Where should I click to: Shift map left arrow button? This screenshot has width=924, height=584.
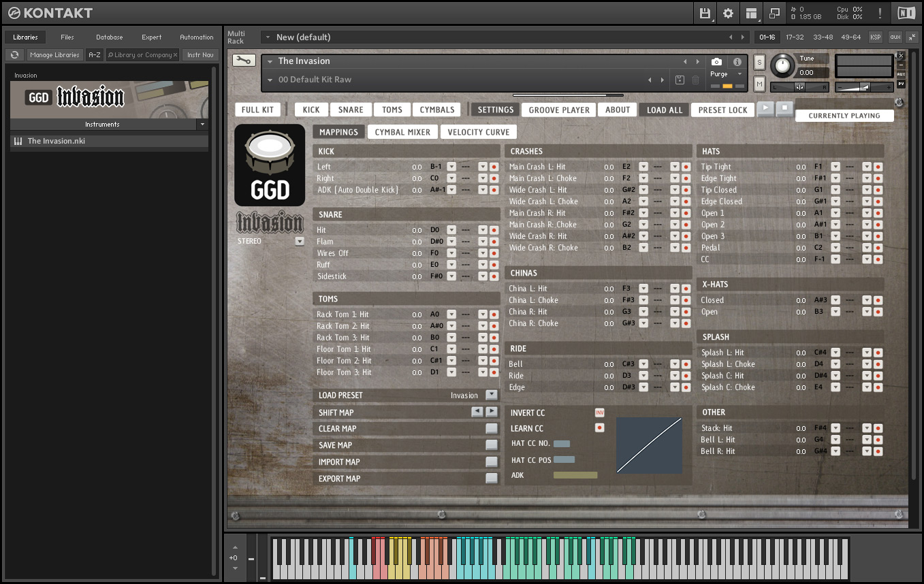pyautogui.click(x=477, y=412)
